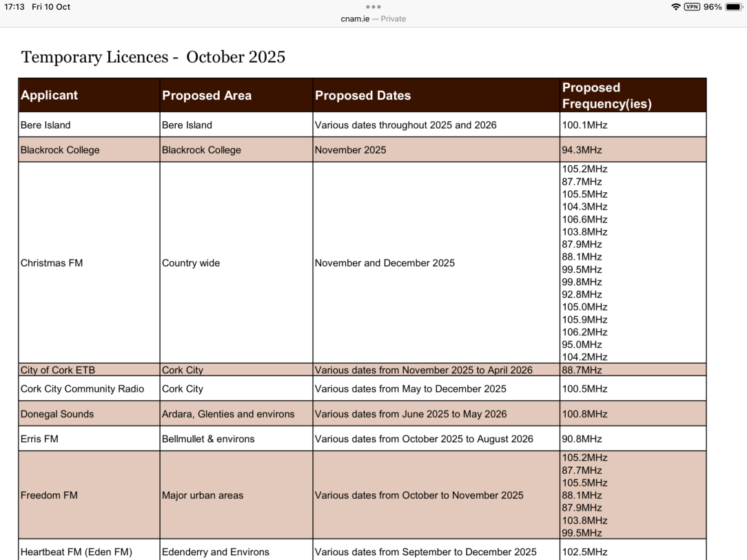Screen dimensions: 747x560
Task: Select the Freedom FM applicant cell
Action: (89, 495)
